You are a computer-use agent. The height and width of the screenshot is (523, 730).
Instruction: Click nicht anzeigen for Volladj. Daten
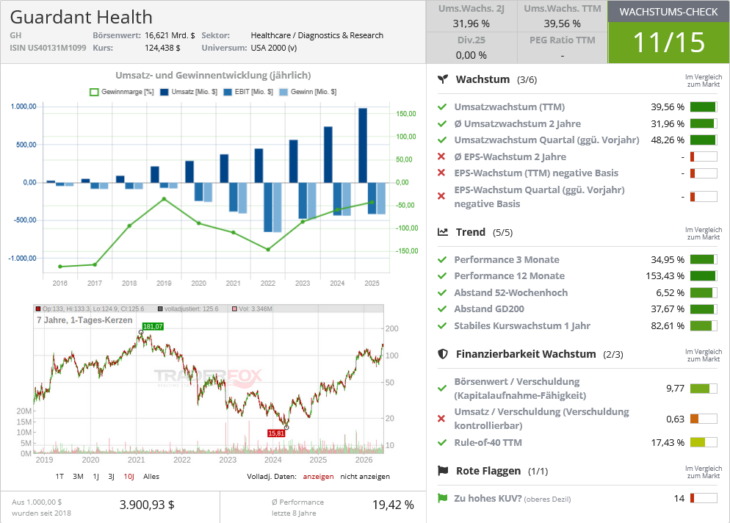(365, 476)
